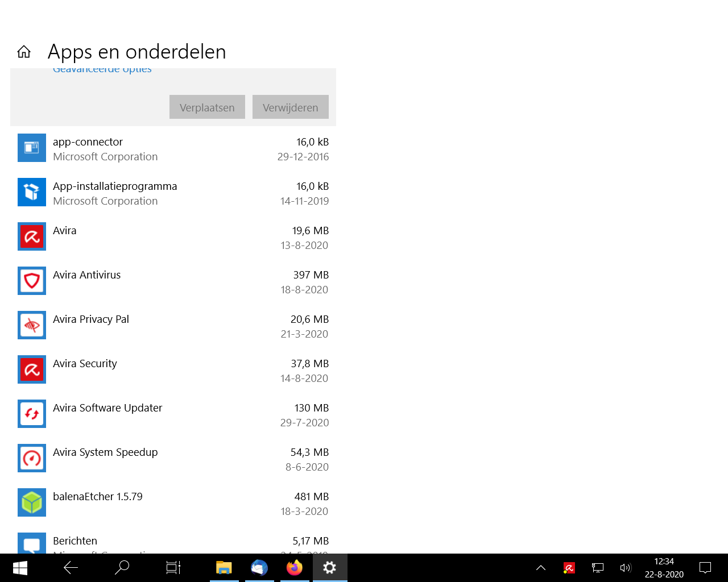Click the app-connector app icon
The image size is (728, 582).
[x=32, y=148]
